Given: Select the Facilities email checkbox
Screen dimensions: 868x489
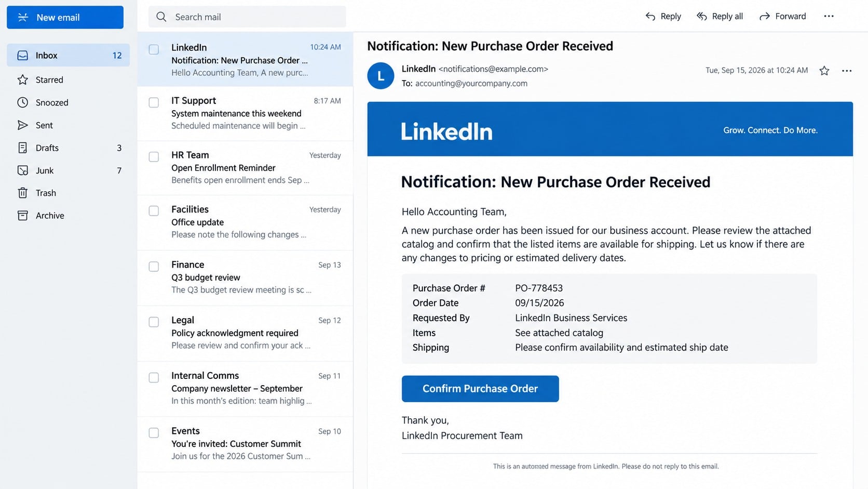Looking at the screenshot, I should [x=154, y=210].
